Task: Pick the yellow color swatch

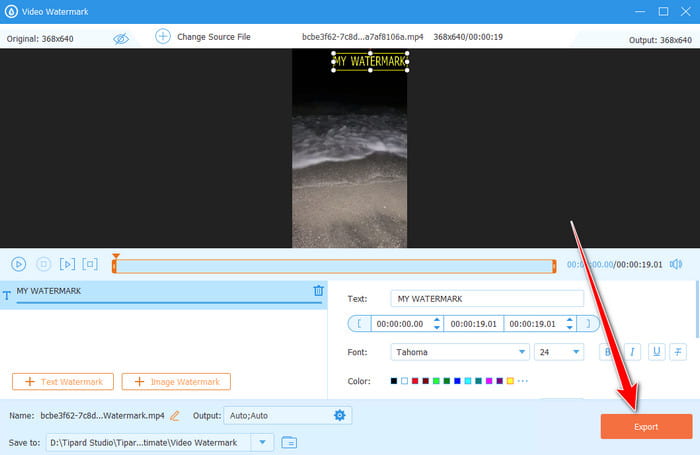Action: pyautogui.click(x=510, y=381)
